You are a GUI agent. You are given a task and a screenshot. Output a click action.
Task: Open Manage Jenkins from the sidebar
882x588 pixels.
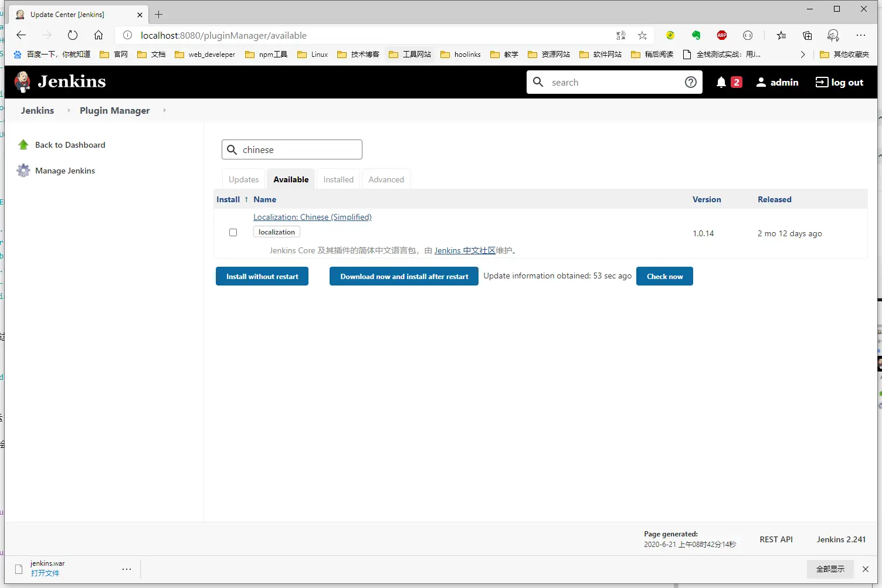[x=65, y=171]
